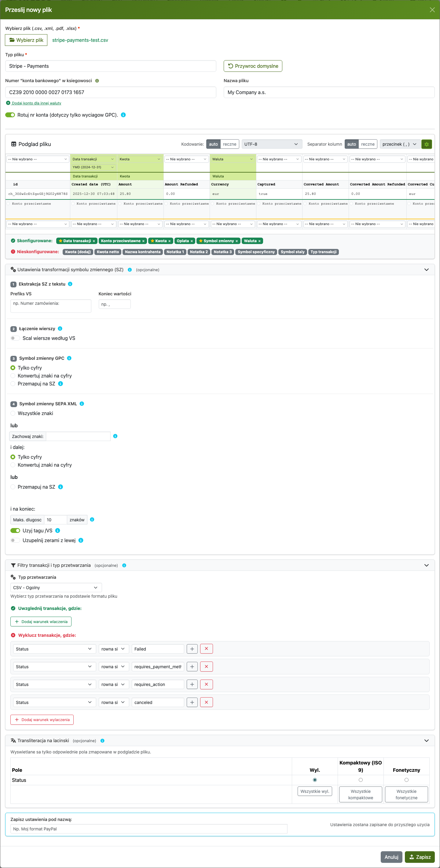440x868 pixels.
Task: Click info icon beside Filtry transakcji header
Action: [124, 565]
